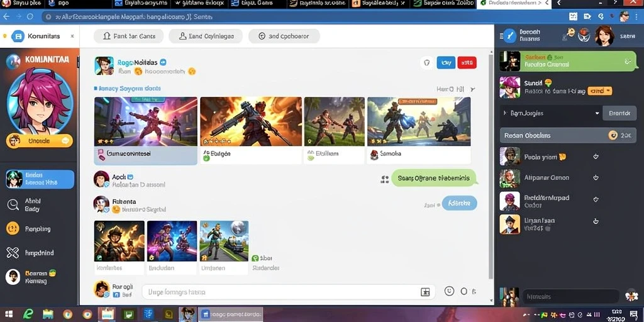Click the red button in post header
The image size is (644, 322).
pos(467,62)
